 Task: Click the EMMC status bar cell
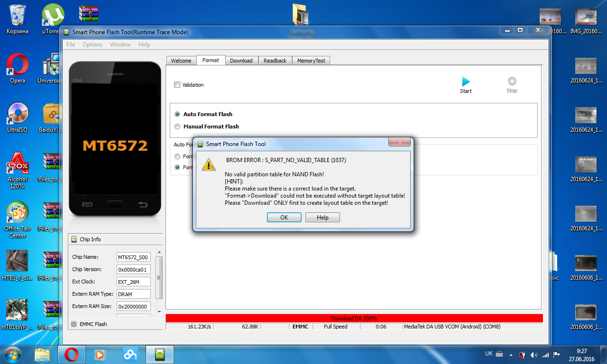pyautogui.click(x=300, y=327)
